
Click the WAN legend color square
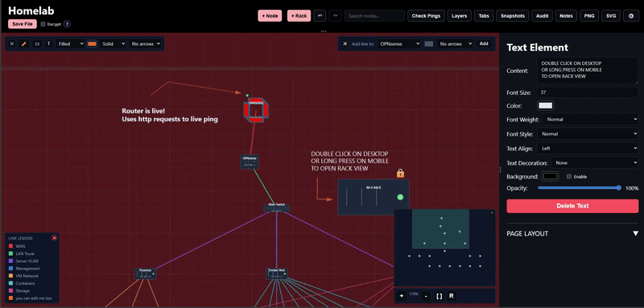pyautogui.click(x=10, y=247)
